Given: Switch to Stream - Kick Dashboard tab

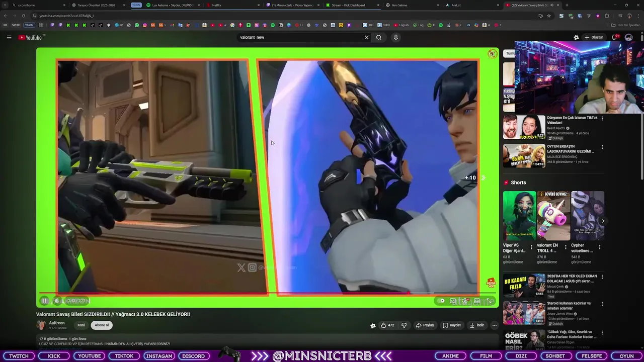Looking at the screenshot, I should coord(352,5).
